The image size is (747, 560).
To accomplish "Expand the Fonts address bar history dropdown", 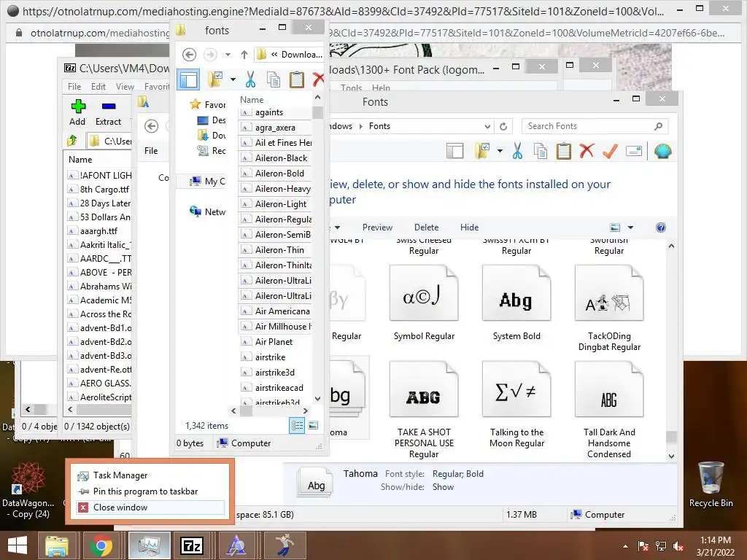I will [x=487, y=126].
